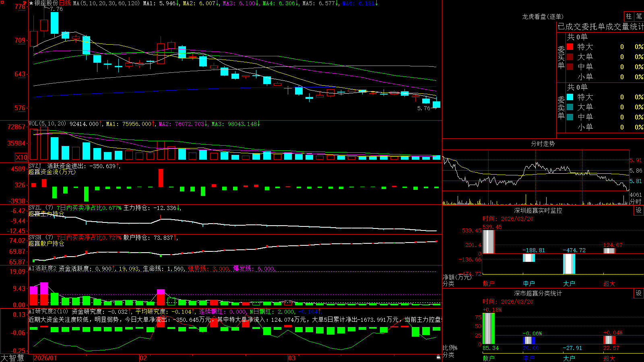644x362 pixels.
Task: Select the 已成交委托单成交量统计 tab
Action: [601, 27]
